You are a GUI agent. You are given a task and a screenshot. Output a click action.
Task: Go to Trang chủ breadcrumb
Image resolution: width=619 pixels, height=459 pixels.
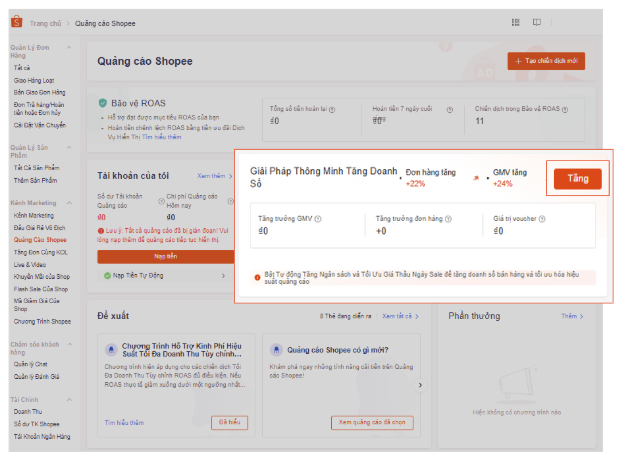pyautogui.click(x=45, y=23)
